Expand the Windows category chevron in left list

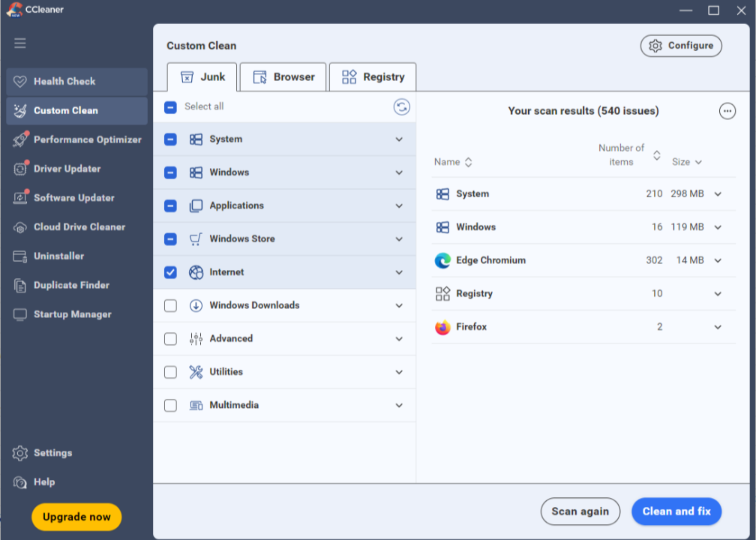(399, 172)
